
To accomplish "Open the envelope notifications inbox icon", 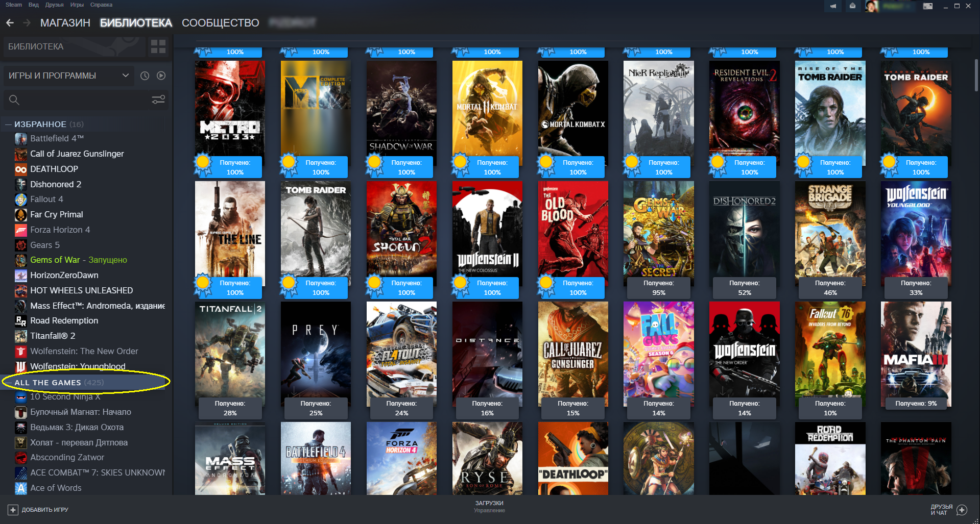I will [852, 6].
